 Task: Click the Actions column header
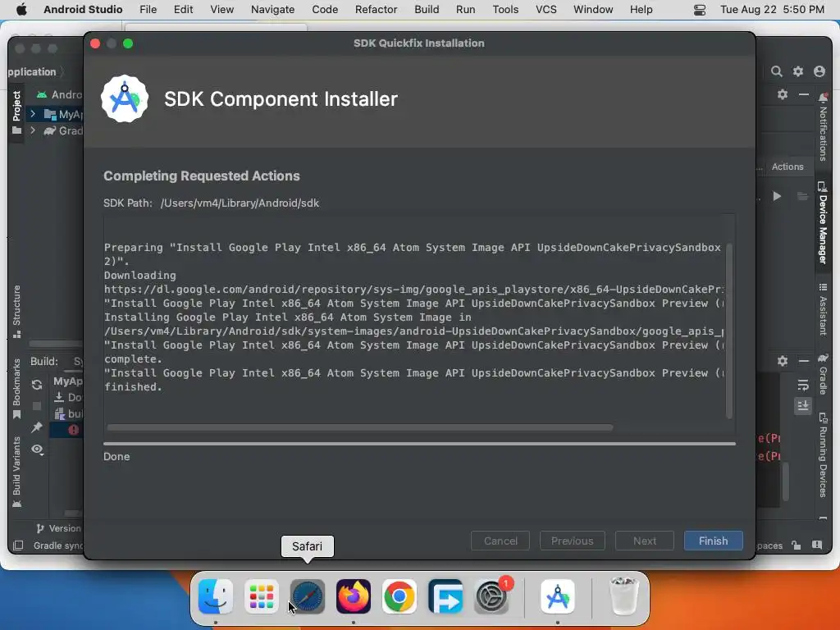pos(787,167)
